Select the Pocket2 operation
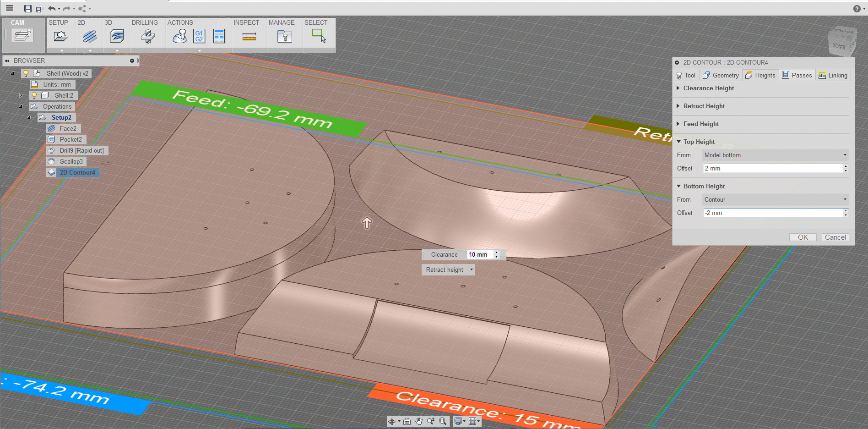This screenshot has height=429, width=868. click(x=66, y=139)
